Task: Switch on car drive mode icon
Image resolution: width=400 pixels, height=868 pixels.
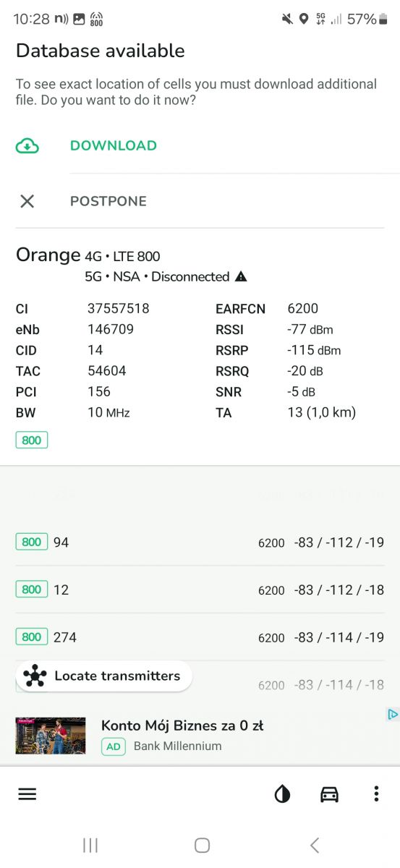Action: coord(329,794)
